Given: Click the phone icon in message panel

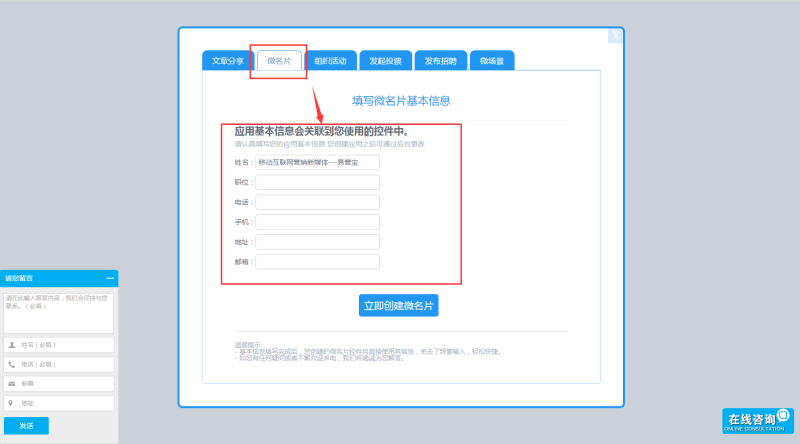Looking at the screenshot, I should 12,364.
